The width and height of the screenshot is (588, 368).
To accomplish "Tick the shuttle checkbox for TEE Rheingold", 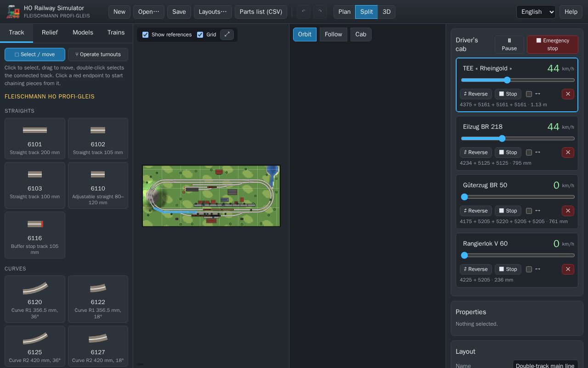I will [529, 94].
